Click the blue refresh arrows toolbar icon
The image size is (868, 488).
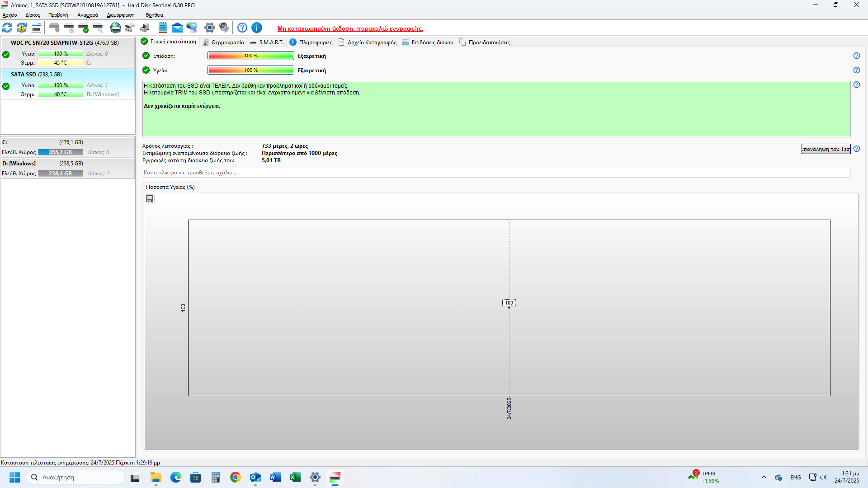[7, 28]
